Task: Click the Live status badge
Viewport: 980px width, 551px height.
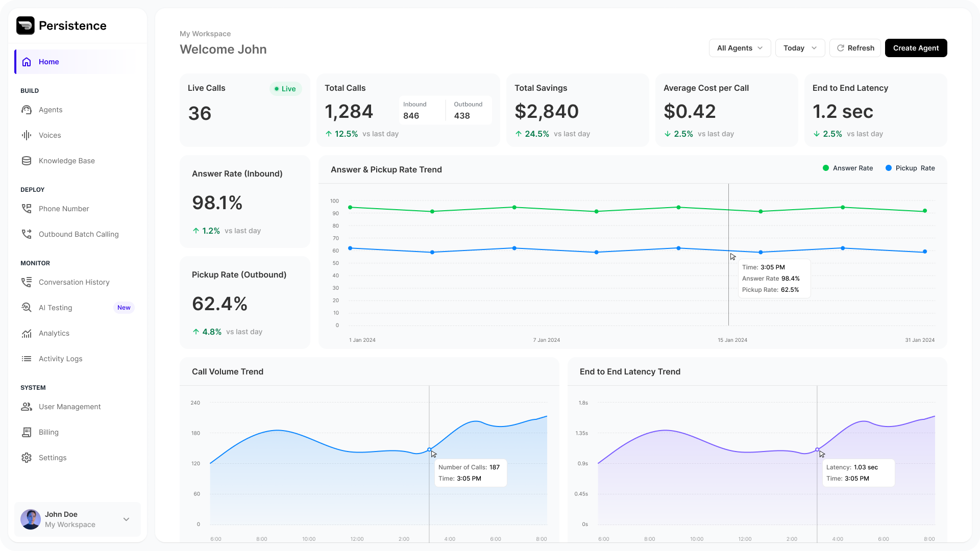Action: pos(285,89)
